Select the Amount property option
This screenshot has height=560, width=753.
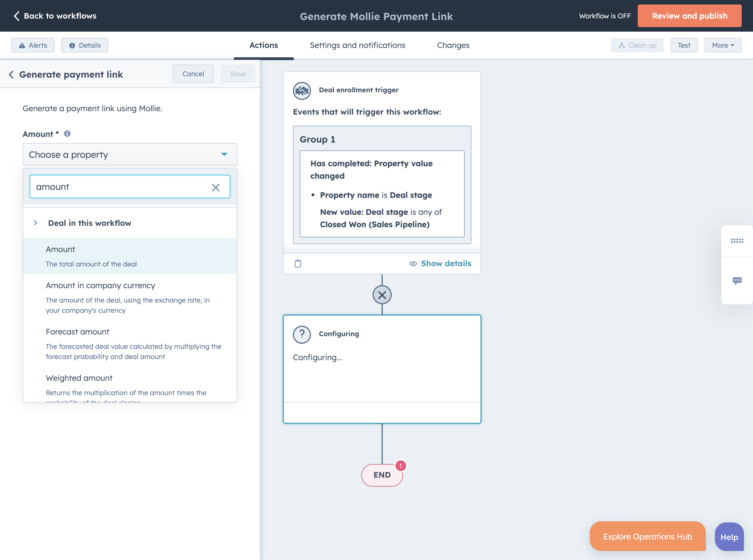point(130,256)
